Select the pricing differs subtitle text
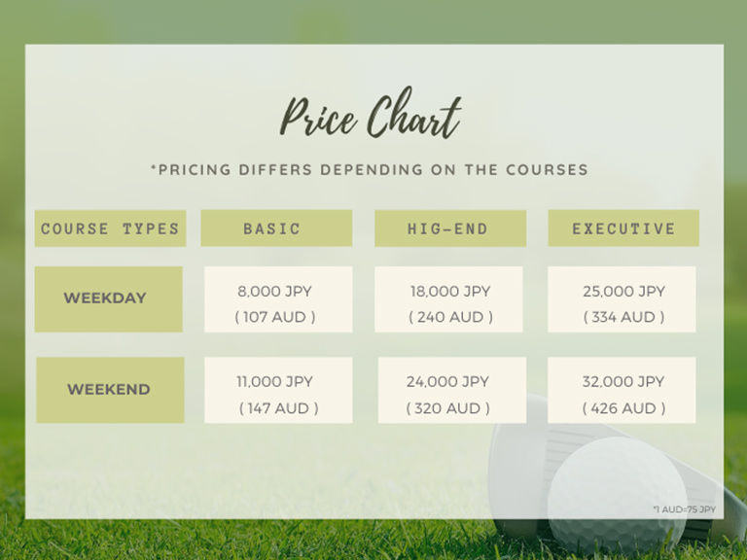Screen dimensions: 747x560 [x=370, y=169]
